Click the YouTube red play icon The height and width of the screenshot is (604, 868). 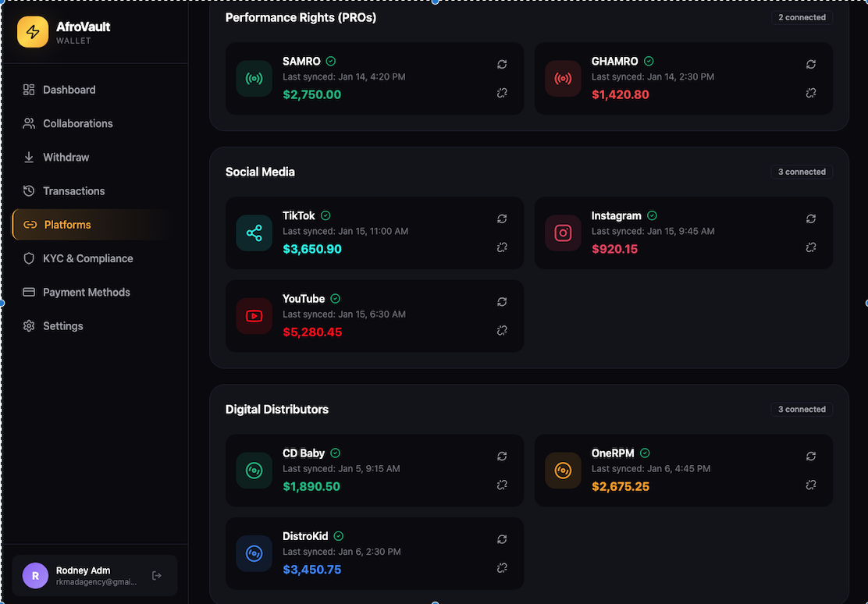tap(254, 316)
